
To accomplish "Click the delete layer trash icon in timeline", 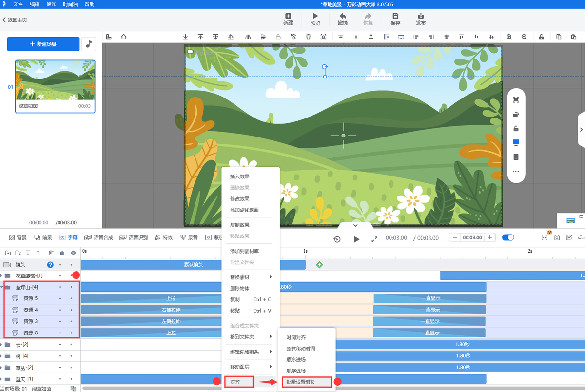I will coord(51,253).
